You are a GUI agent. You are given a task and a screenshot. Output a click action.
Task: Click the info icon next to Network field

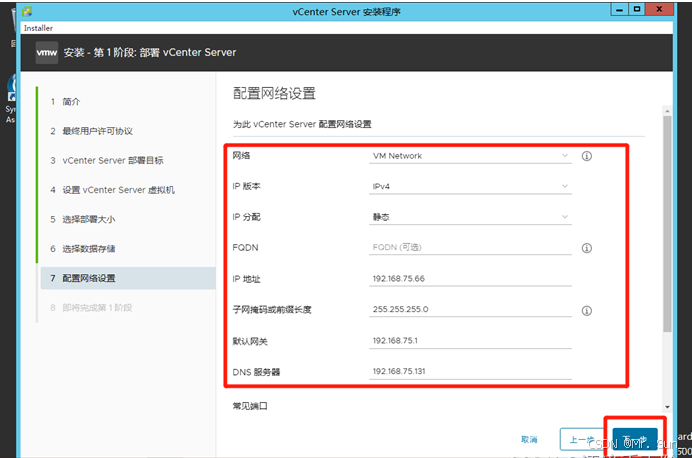click(587, 156)
